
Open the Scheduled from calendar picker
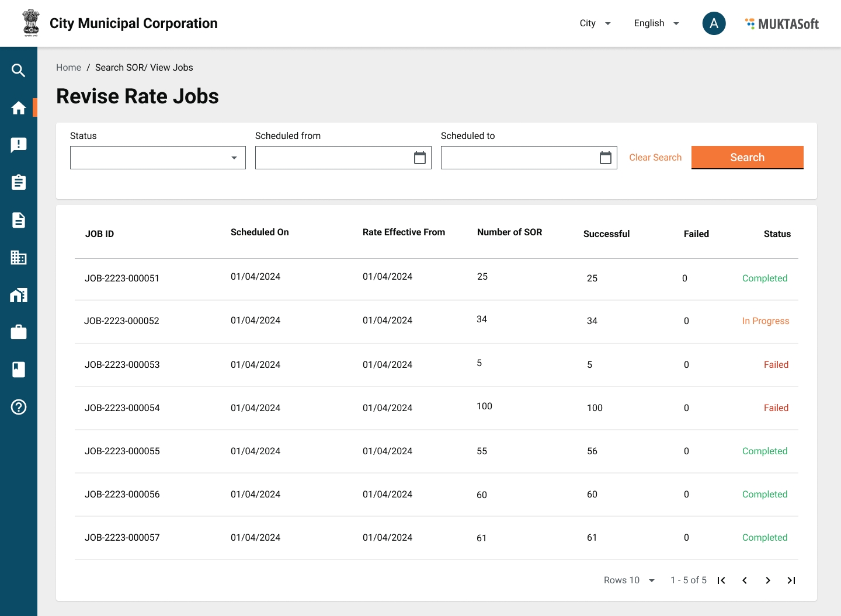pos(419,158)
